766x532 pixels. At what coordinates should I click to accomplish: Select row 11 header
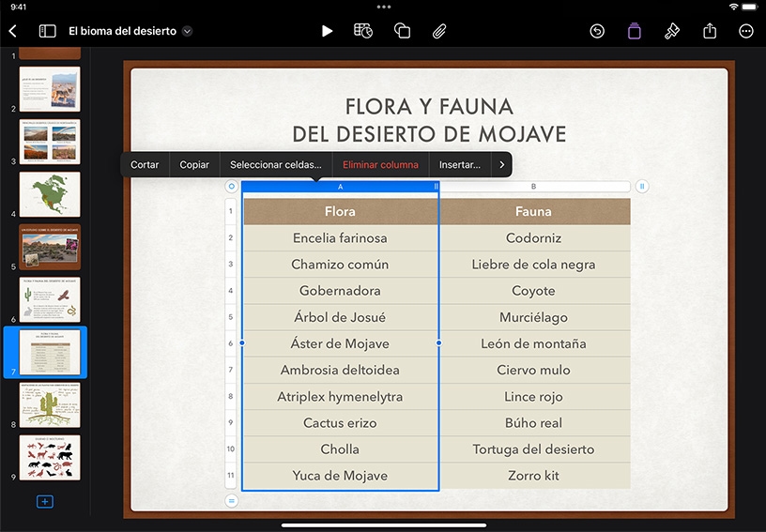[231, 476]
